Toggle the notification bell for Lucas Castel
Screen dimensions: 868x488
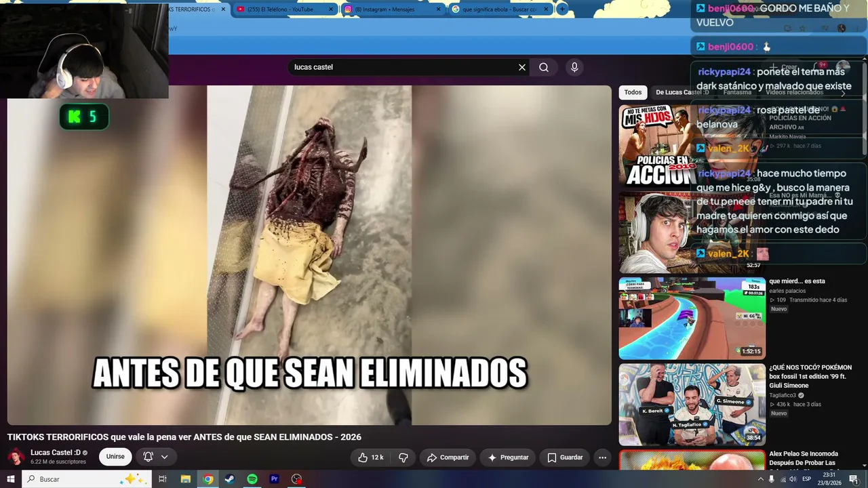(x=148, y=457)
